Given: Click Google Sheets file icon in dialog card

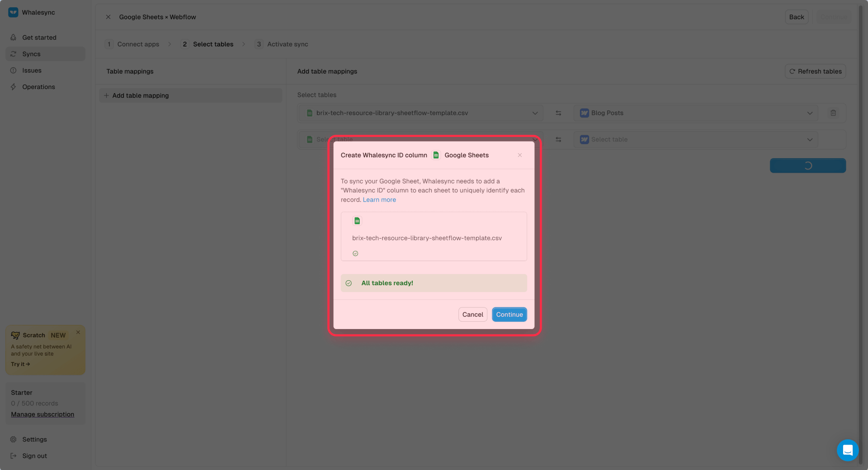Looking at the screenshot, I should pos(357,221).
